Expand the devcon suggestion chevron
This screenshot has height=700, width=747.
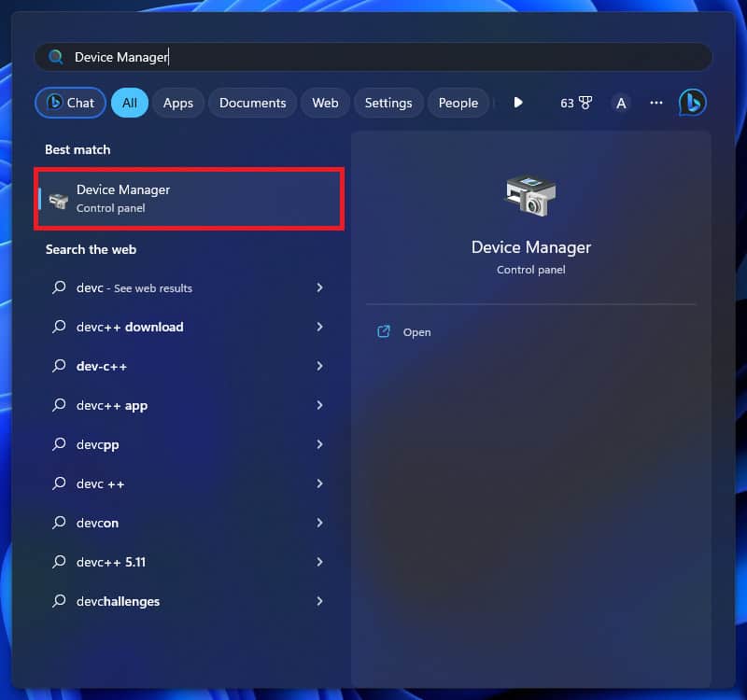(319, 523)
